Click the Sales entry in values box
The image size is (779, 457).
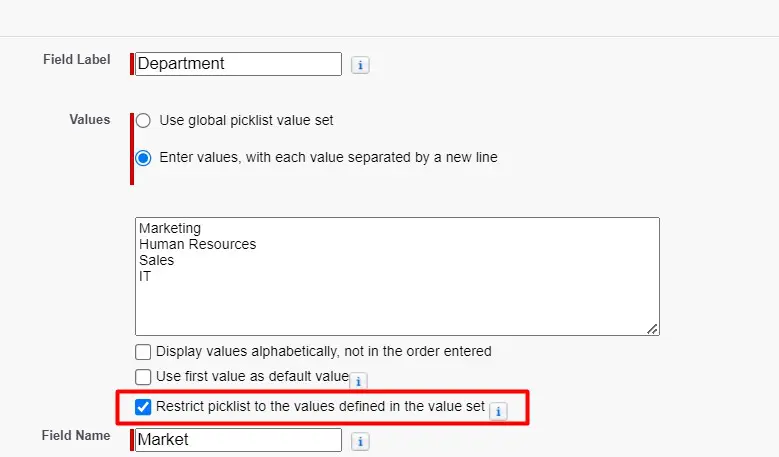(x=156, y=260)
